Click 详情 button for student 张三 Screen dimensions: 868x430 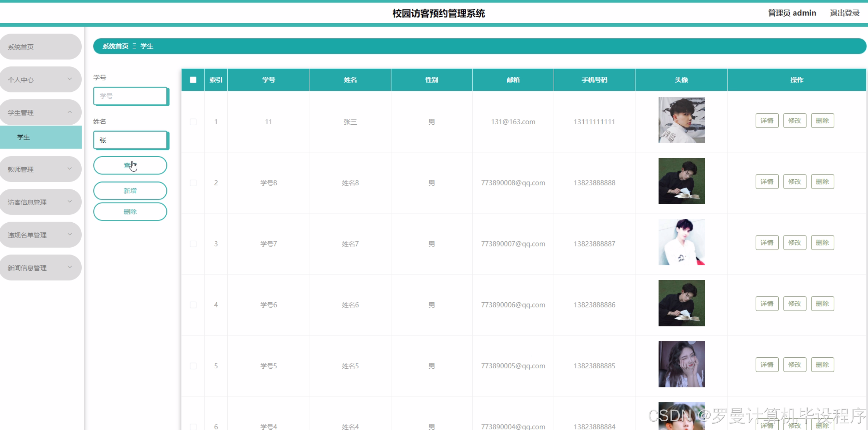click(767, 120)
